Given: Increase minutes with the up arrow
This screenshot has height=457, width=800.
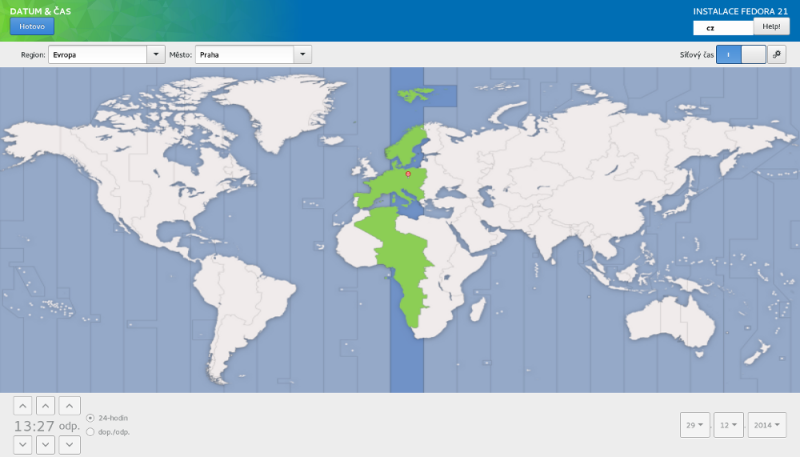Looking at the screenshot, I should [46, 405].
